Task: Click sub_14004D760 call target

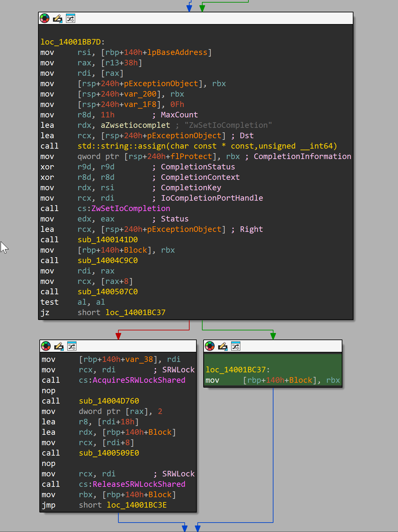Action: pyautogui.click(x=109, y=401)
